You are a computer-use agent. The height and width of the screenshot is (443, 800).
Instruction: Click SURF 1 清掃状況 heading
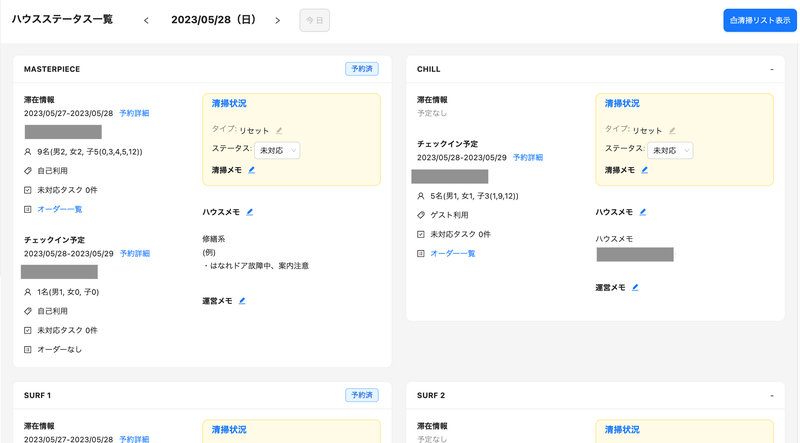pos(229,430)
